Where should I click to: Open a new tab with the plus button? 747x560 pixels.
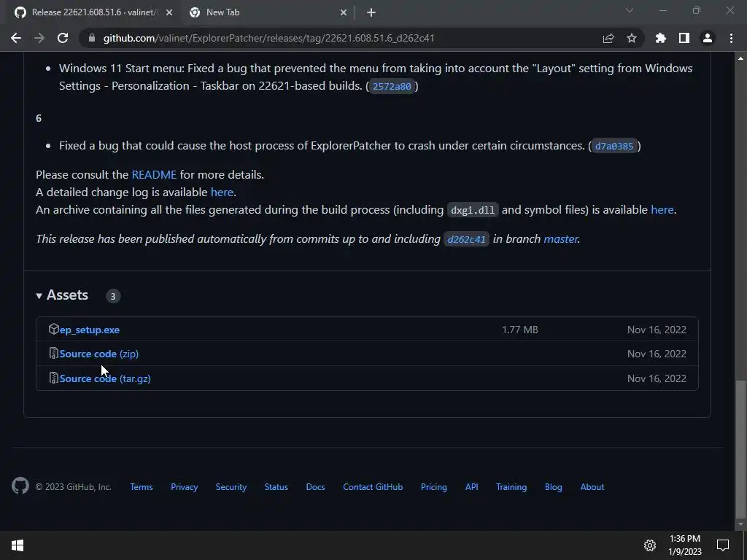[x=371, y=12]
